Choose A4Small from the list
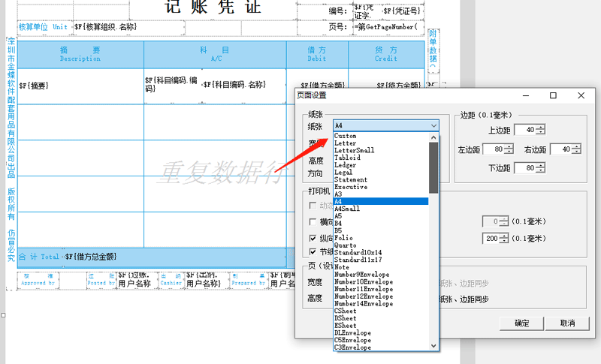 pos(381,209)
